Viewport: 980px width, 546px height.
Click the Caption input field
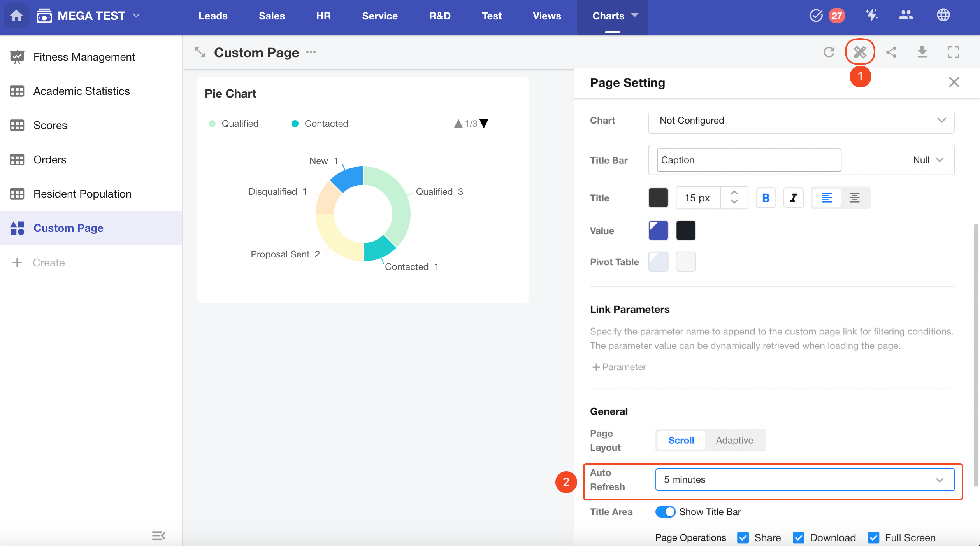click(x=748, y=160)
